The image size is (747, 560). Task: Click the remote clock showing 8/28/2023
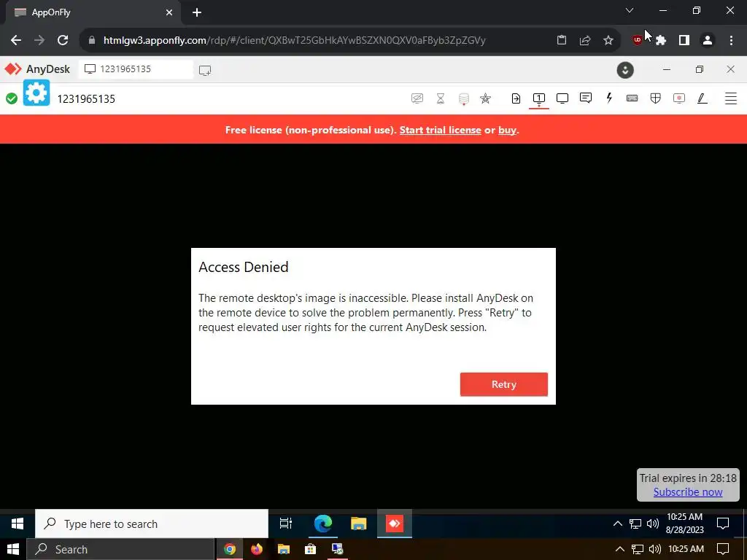(x=684, y=524)
